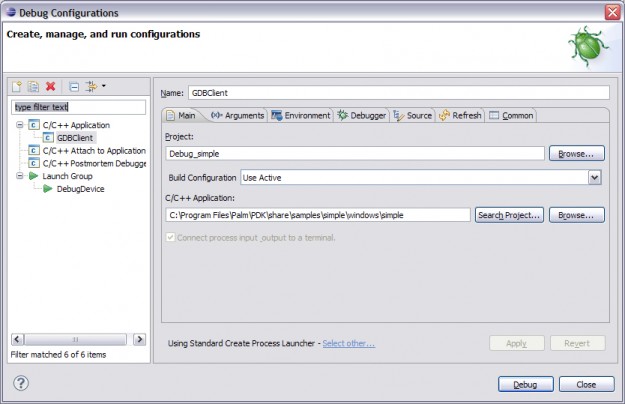Collapse the C/C++ Application tree node
Screen dimensions: 625x404
point(19,125)
